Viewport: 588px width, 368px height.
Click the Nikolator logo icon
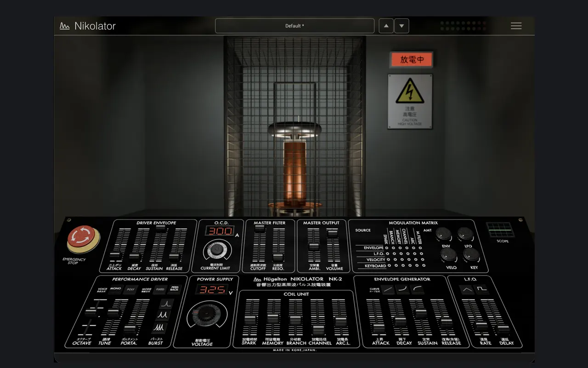65,26
